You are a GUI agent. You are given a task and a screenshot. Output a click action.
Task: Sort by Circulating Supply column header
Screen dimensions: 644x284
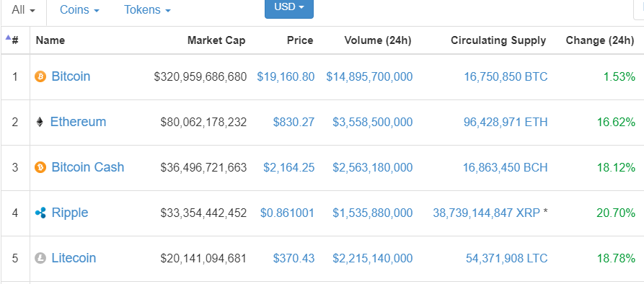[498, 40]
